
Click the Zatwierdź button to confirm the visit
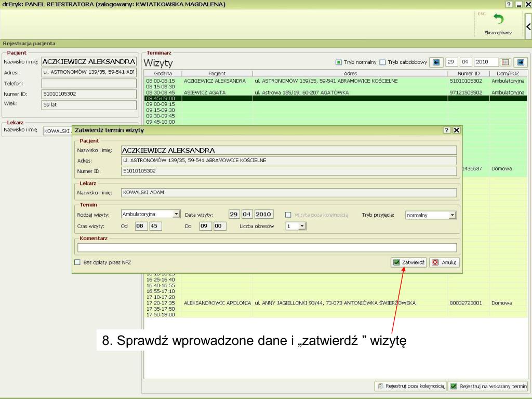click(409, 262)
